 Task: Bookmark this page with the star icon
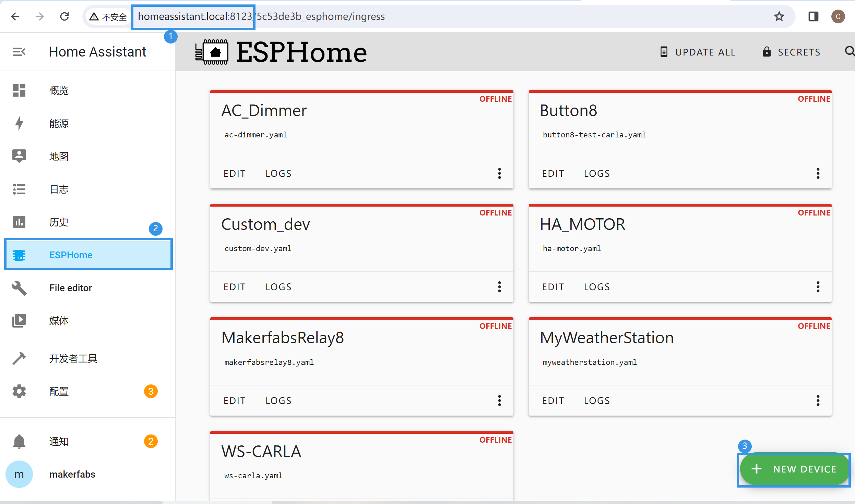(x=779, y=16)
